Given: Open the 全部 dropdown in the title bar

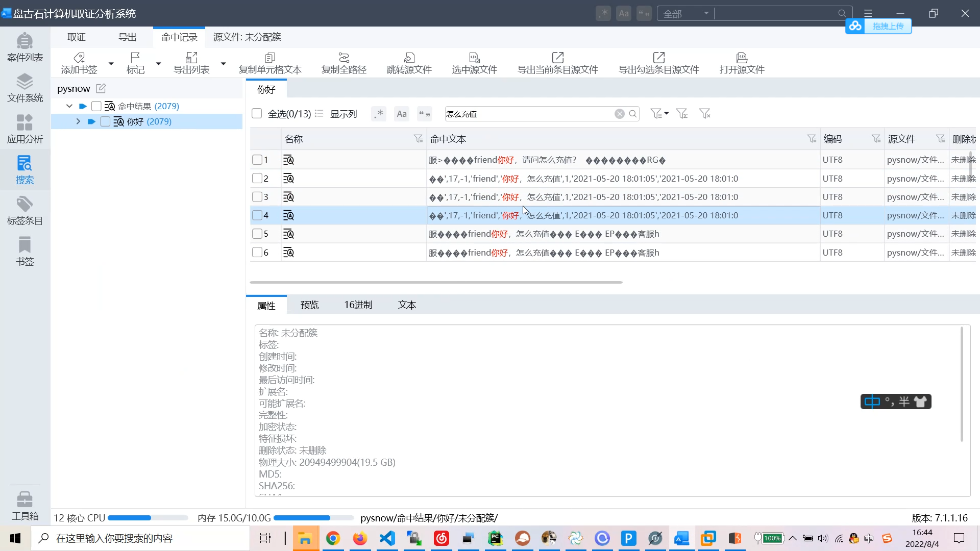Looking at the screenshot, I should point(685,13).
